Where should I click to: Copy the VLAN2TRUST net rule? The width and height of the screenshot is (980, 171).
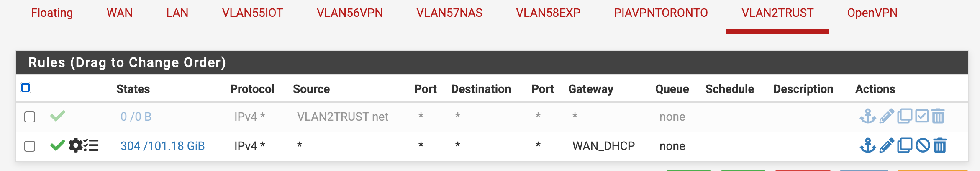(x=905, y=116)
